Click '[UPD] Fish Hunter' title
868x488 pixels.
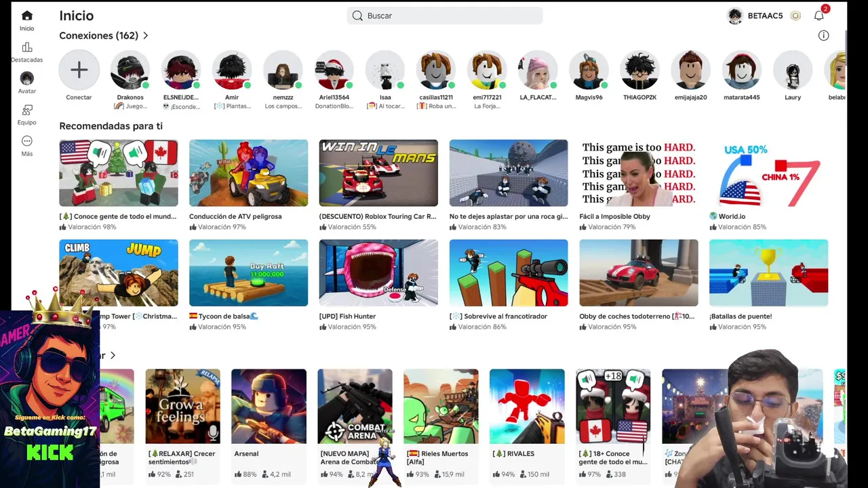[x=347, y=316]
